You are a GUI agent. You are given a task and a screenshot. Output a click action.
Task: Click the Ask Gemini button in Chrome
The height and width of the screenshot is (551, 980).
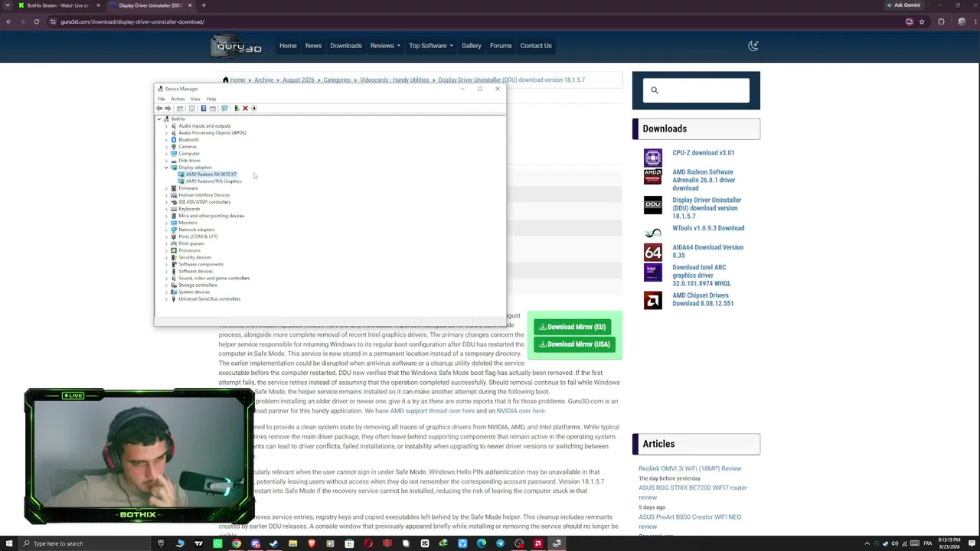pos(903,5)
